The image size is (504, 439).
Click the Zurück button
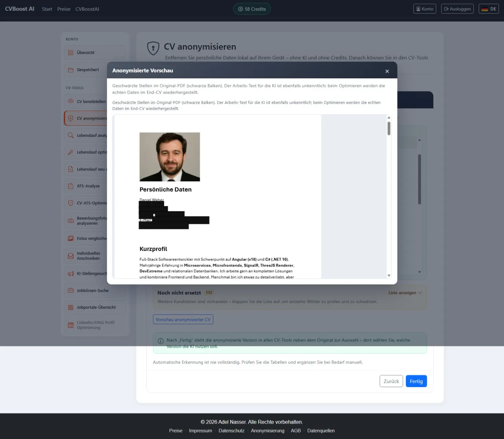(391, 381)
